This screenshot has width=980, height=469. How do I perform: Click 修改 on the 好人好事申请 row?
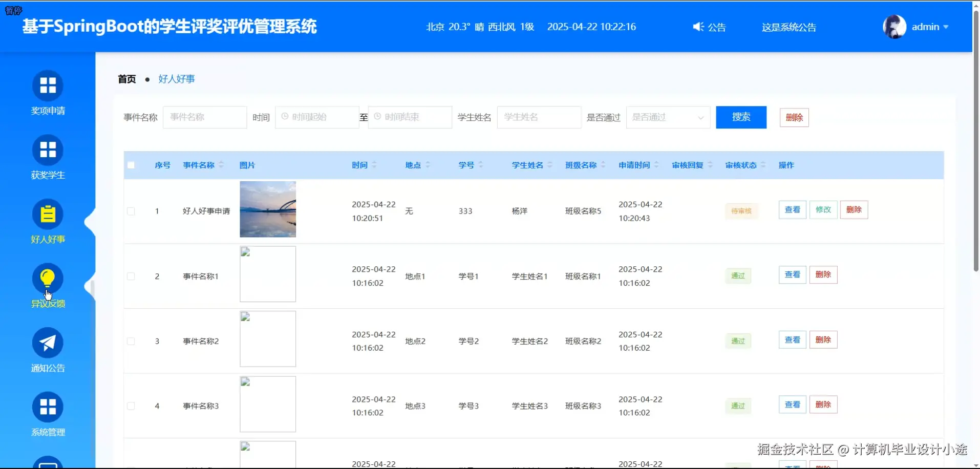point(823,209)
